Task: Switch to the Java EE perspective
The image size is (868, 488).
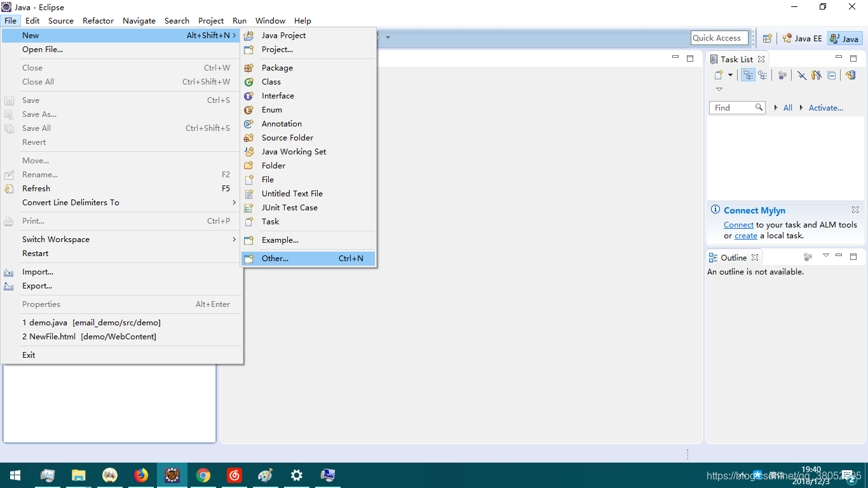Action: click(803, 38)
